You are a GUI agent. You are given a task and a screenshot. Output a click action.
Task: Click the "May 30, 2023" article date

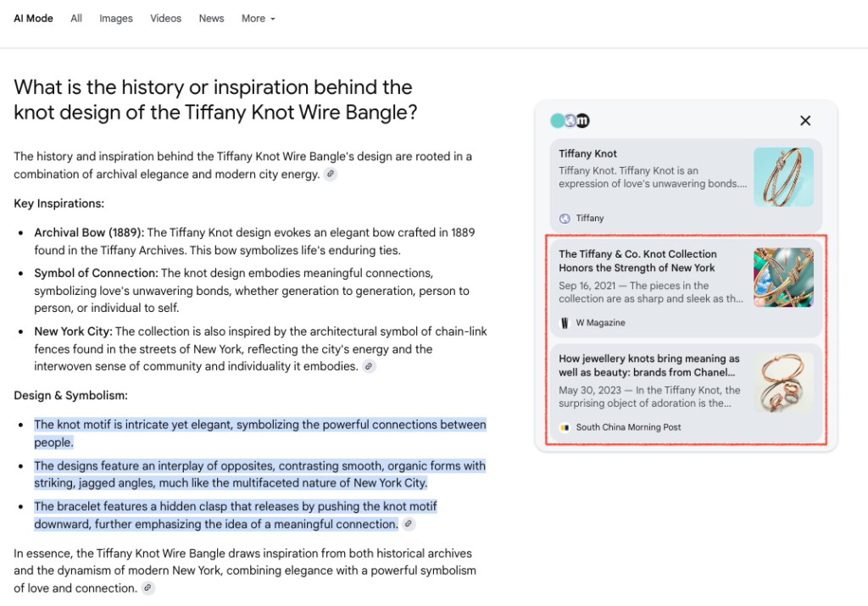[590, 390]
